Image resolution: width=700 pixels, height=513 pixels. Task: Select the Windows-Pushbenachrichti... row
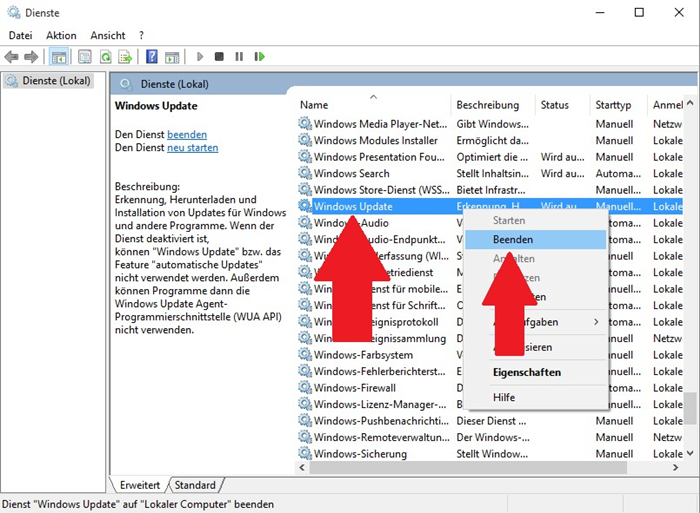[x=490, y=421]
